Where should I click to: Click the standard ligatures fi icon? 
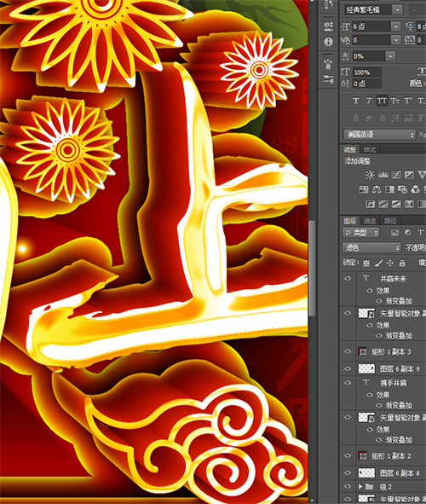[x=356, y=118]
